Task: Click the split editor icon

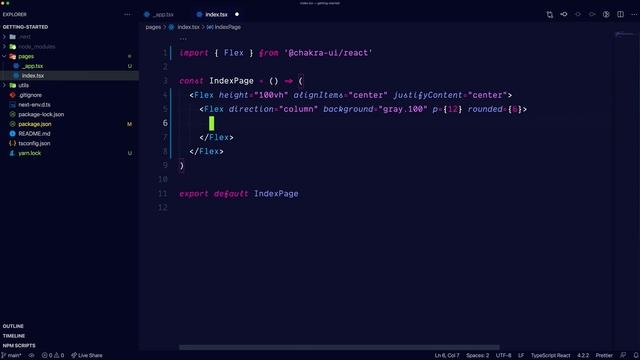Action: [x=620, y=14]
